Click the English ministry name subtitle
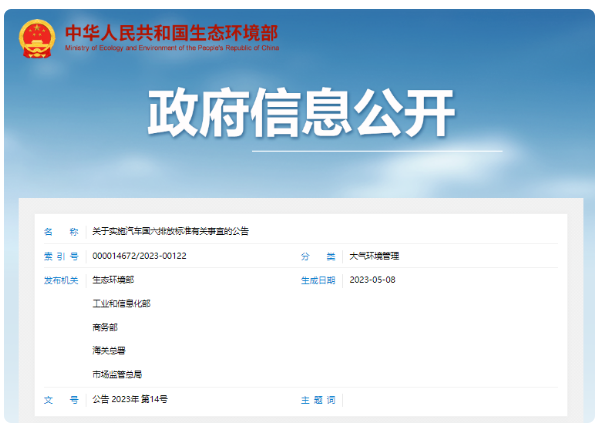Image resolution: width=599 pixels, height=436 pixels. (x=172, y=48)
